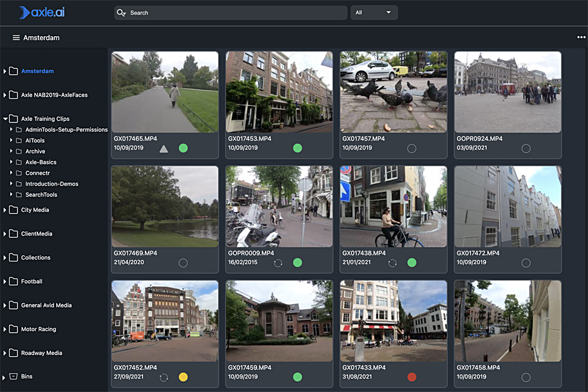588x392 pixels.
Task: Click the ClientMedia folder icon
Action: tap(13, 234)
